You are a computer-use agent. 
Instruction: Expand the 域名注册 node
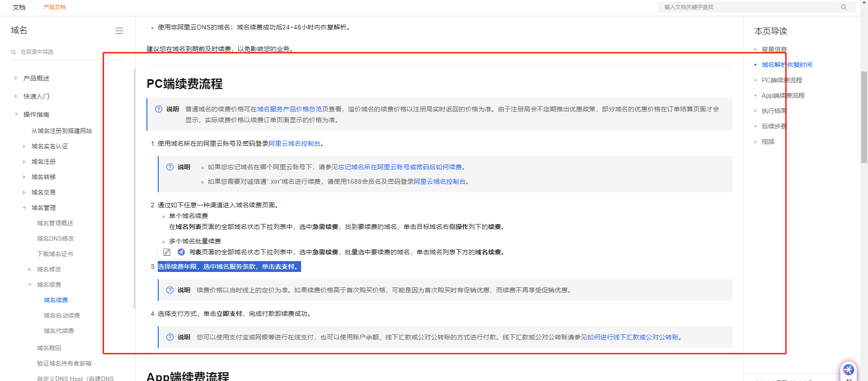click(x=24, y=162)
